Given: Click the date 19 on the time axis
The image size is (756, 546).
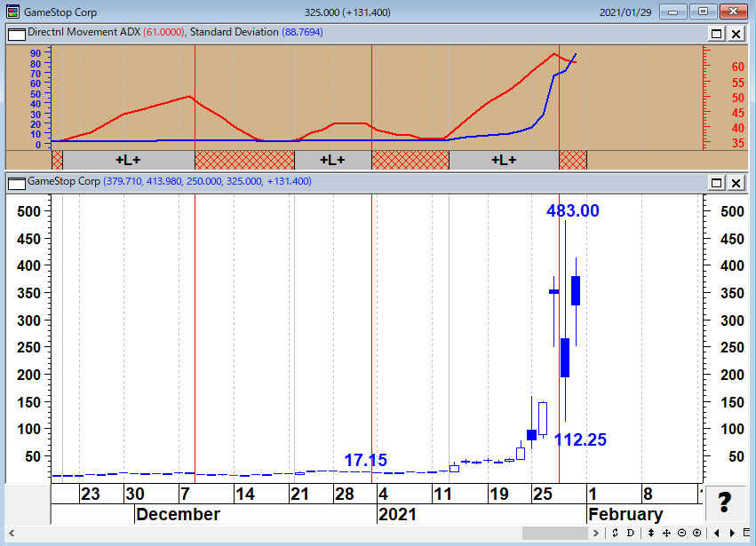Looking at the screenshot, I should [499, 494].
